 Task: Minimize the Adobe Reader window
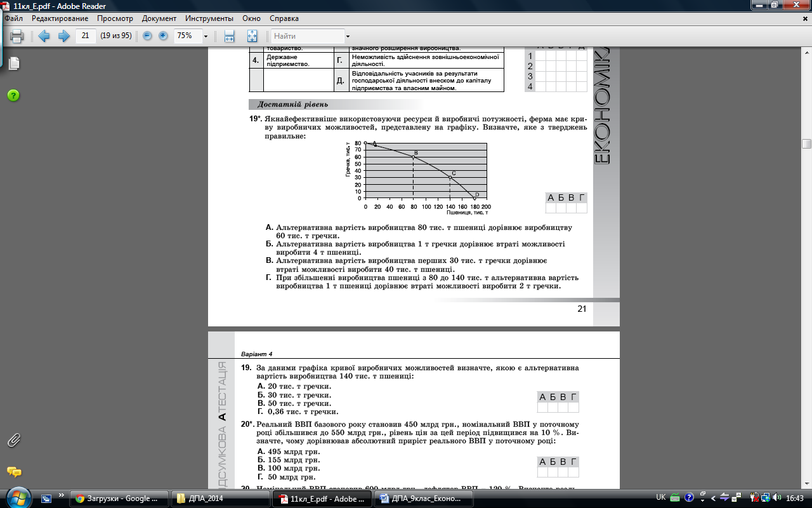point(759,5)
